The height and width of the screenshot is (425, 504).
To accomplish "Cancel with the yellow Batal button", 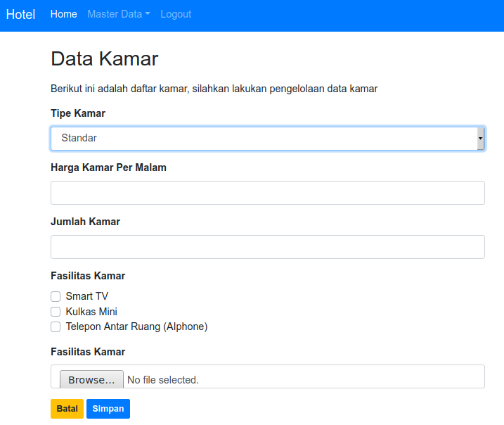I will (67, 409).
